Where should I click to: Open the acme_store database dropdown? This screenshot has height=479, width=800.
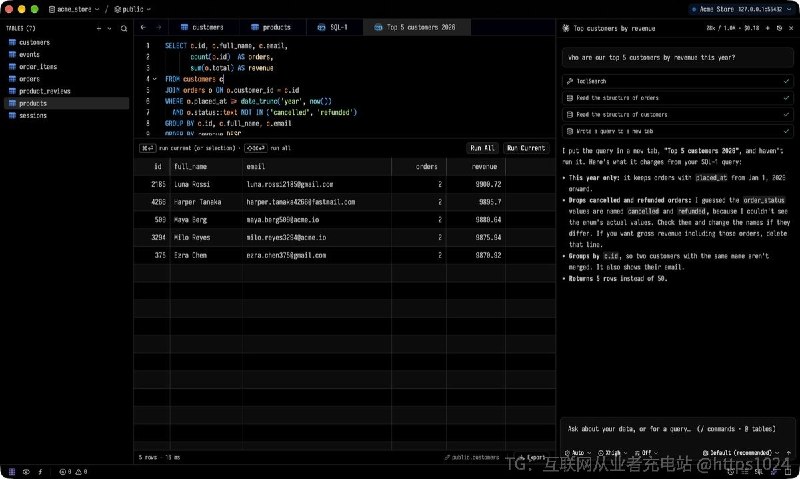click(x=74, y=9)
